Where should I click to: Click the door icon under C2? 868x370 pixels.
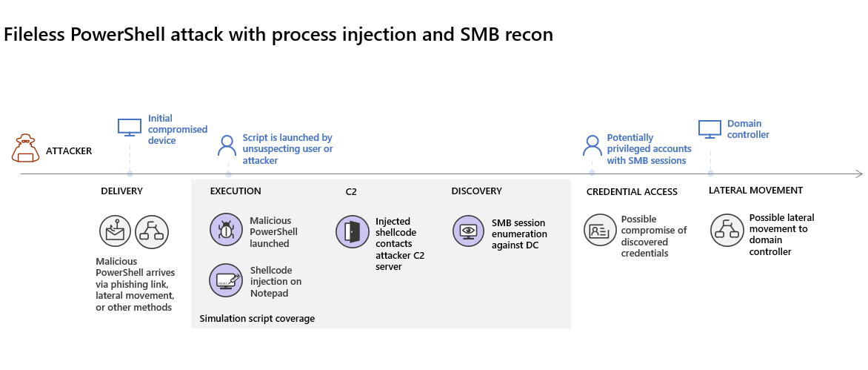click(352, 231)
